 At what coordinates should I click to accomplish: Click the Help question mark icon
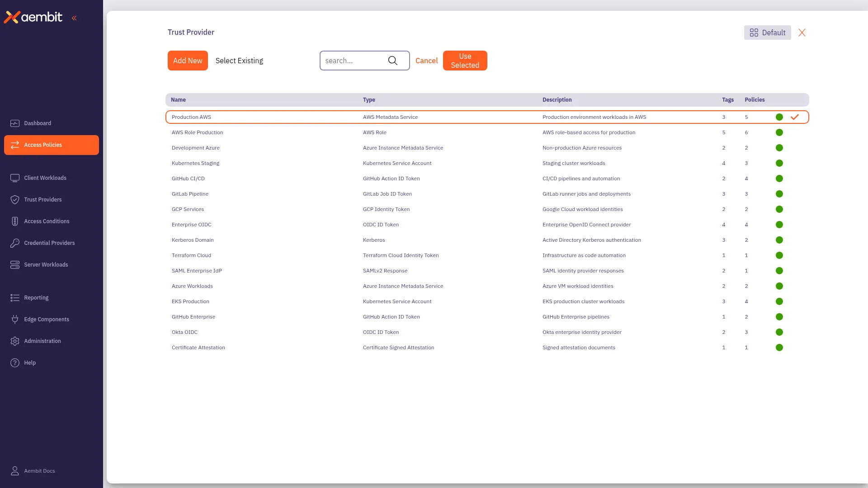click(15, 363)
